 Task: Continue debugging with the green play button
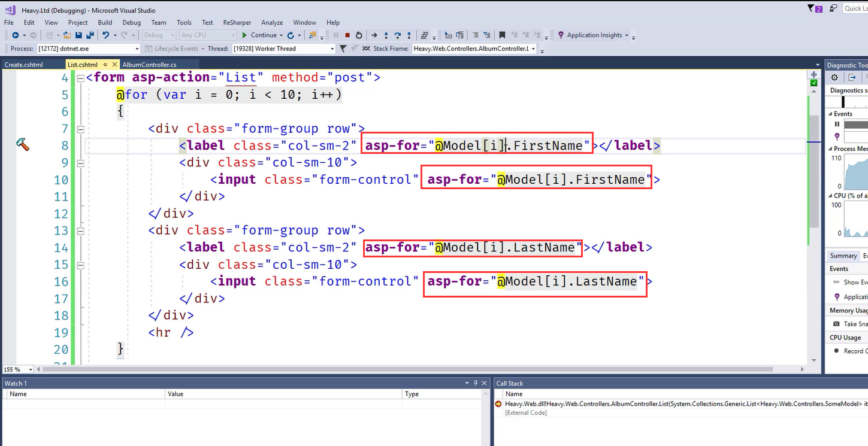pos(244,35)
